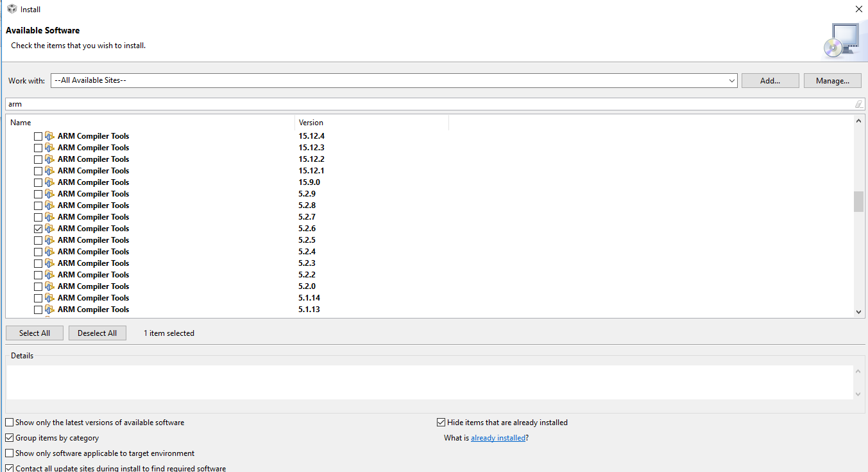Sort the list by Name column header

150,123
